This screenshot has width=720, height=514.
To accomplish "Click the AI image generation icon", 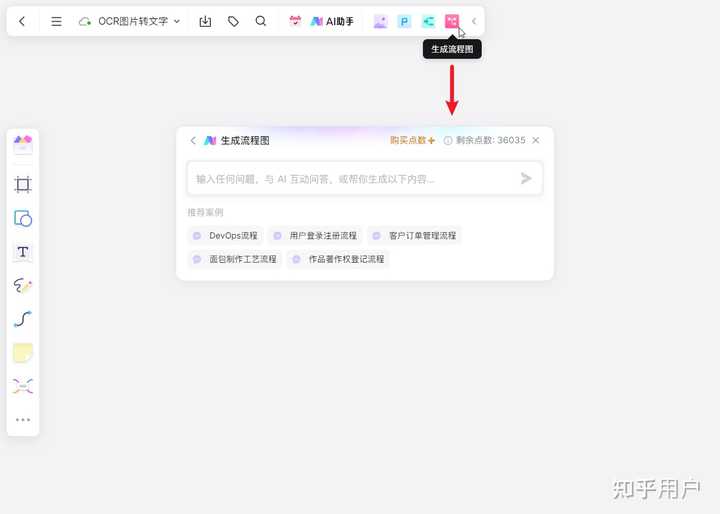I will [380, 21].
